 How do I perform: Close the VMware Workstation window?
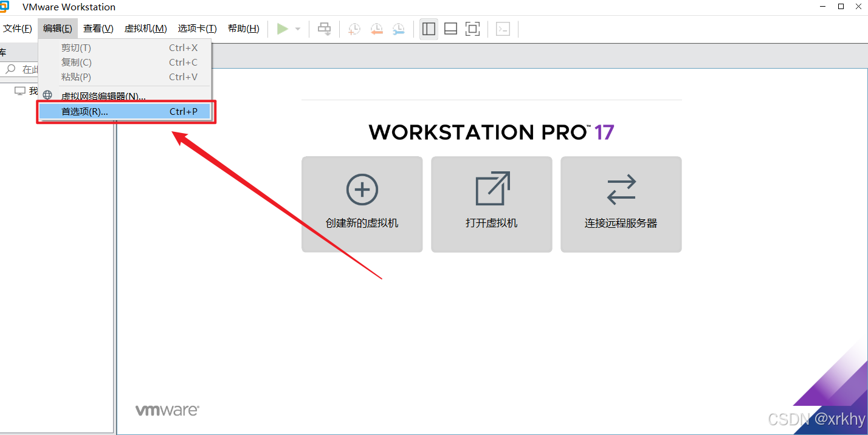pos(858,7)
